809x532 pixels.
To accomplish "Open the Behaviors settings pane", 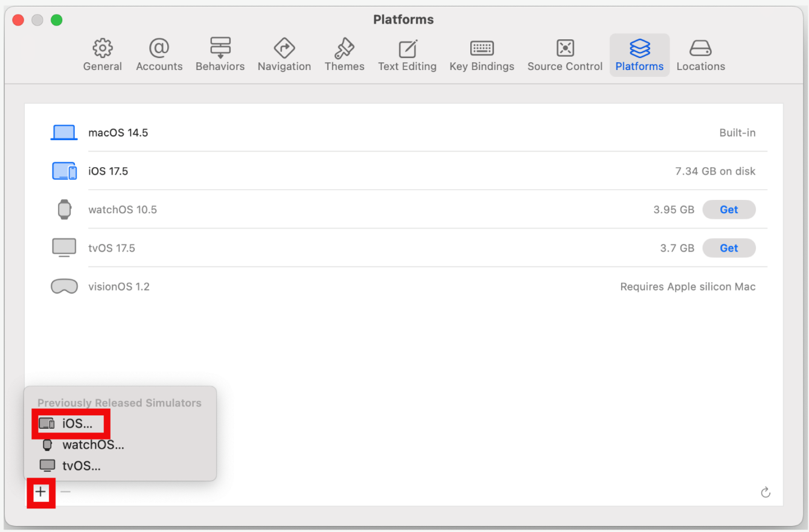I will click(x=220, y=55).
